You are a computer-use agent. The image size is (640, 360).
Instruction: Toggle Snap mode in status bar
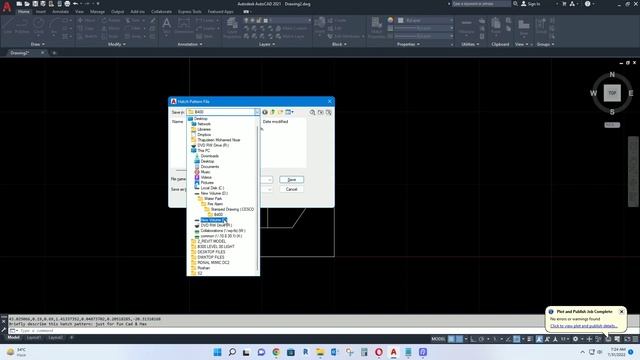(460, 339)
